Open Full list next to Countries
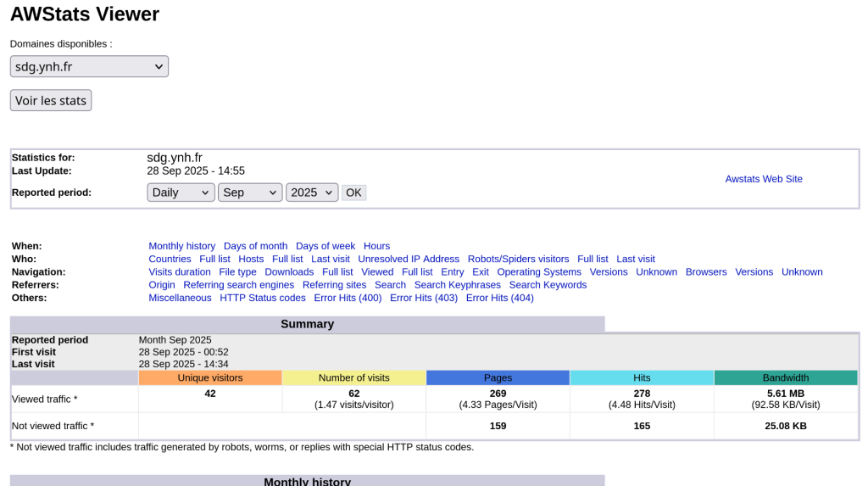This screenshot has height=486, width=868. [x=214, y=259]
